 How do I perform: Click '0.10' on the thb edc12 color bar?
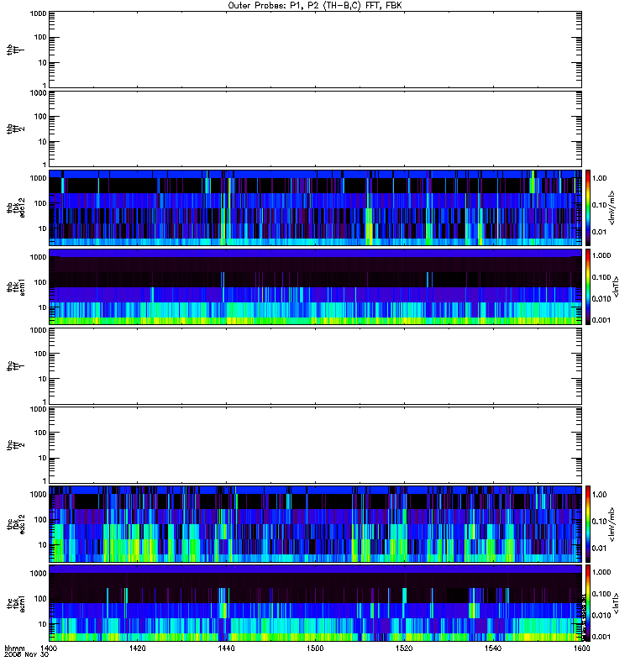tap(600, 205)
